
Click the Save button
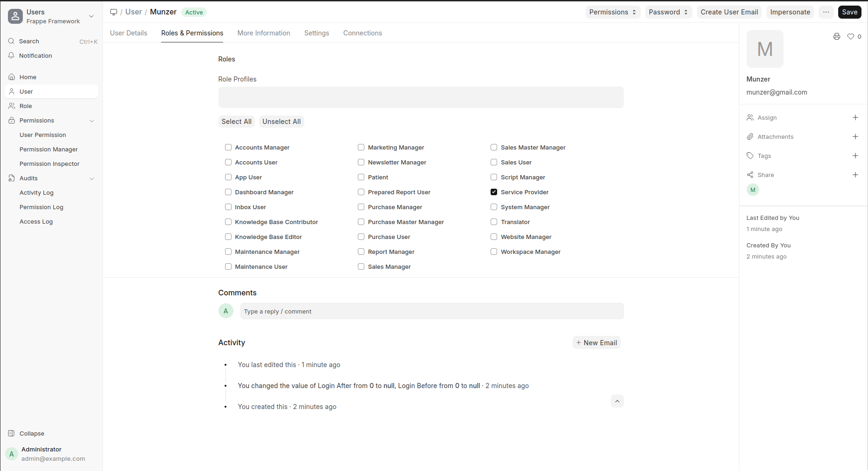pyautogui.click(x=849, y=12)
